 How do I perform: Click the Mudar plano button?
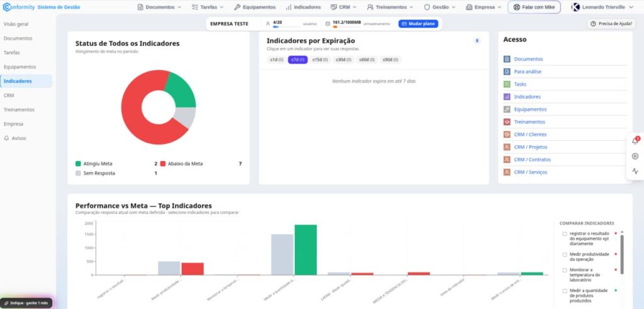[x=418, y=24]
